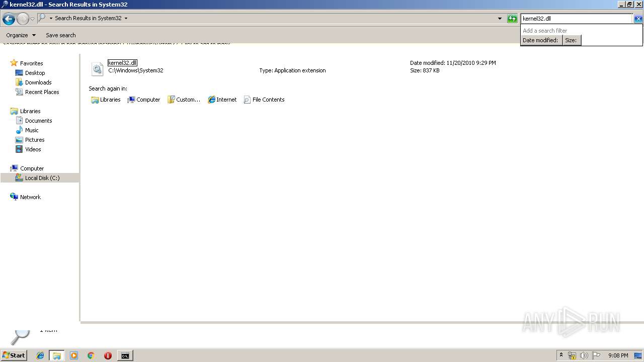
Task: Open the Documents library
Action: (38, 121)
